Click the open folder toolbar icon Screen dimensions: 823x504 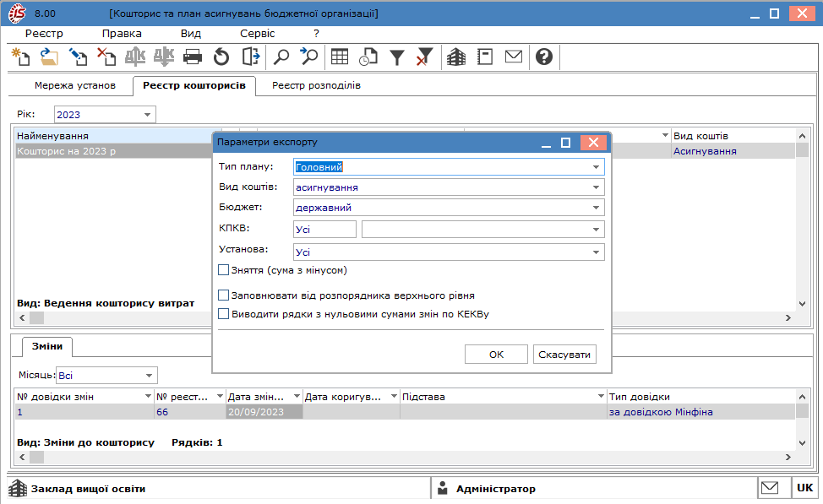(49, 56)
